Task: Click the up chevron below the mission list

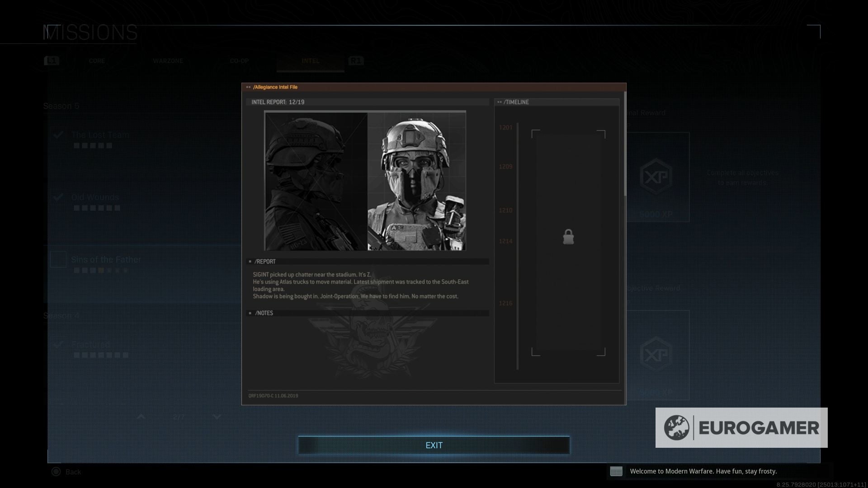Action: click(x=141, y=417)
